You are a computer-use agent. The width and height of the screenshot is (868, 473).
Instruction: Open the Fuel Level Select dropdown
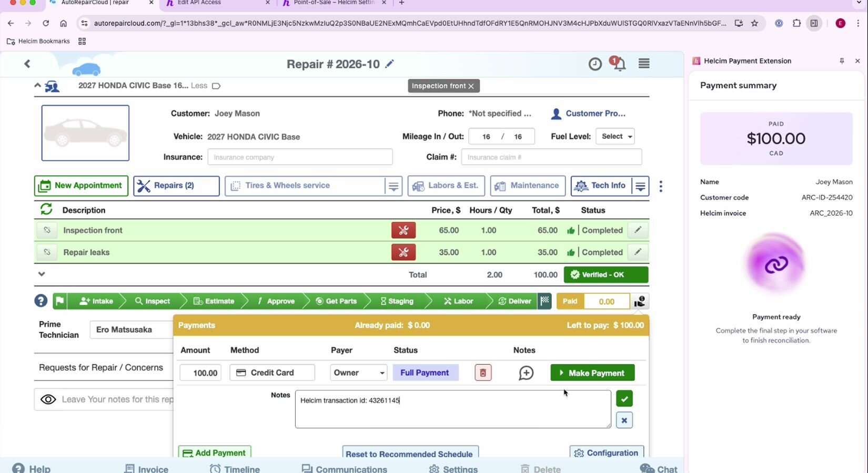[615, 137]
